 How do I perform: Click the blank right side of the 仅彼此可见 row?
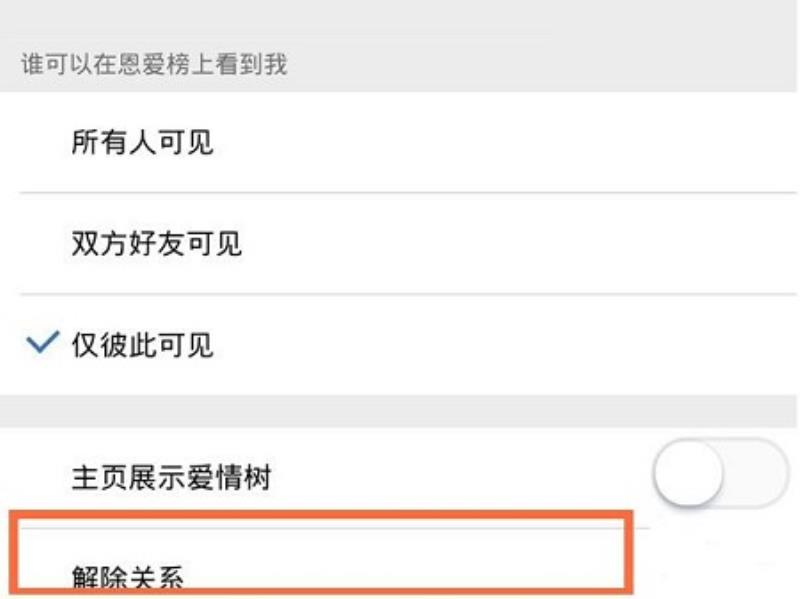click(510, 344)
